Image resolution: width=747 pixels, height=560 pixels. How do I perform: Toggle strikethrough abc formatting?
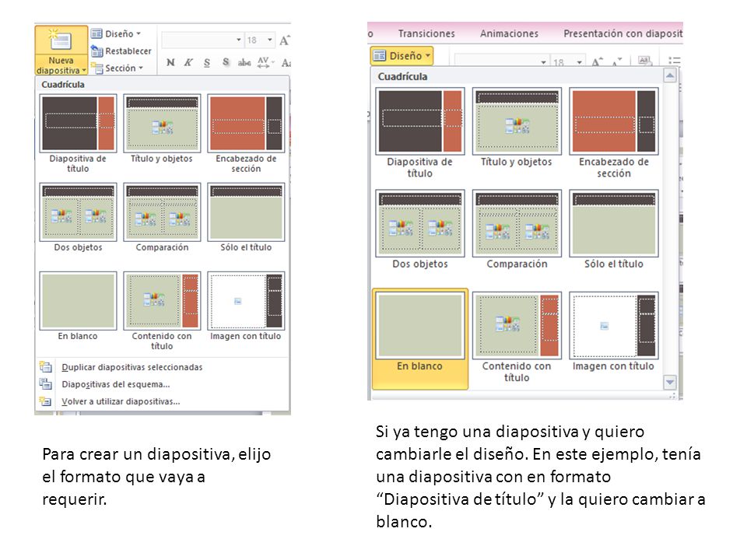244,62
